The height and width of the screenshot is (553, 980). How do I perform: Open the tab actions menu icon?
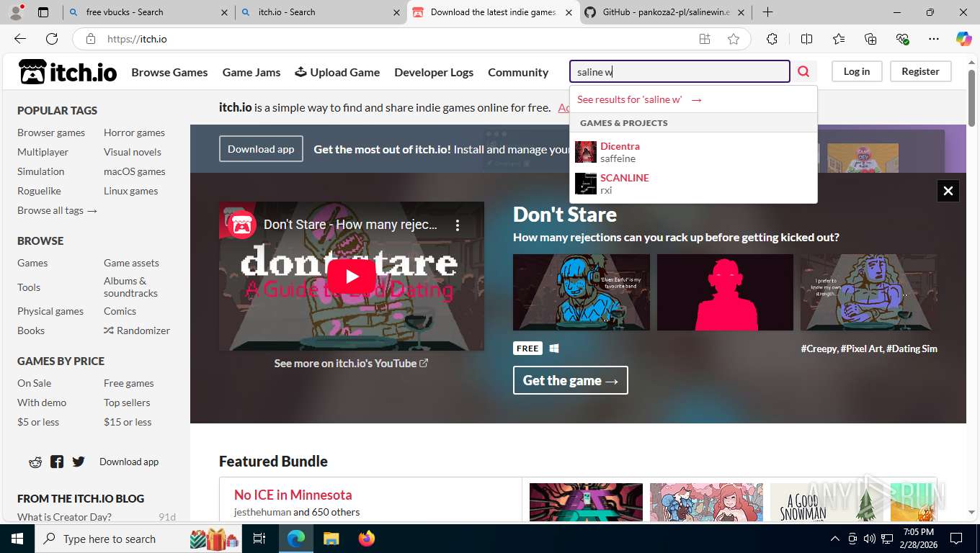43,12
